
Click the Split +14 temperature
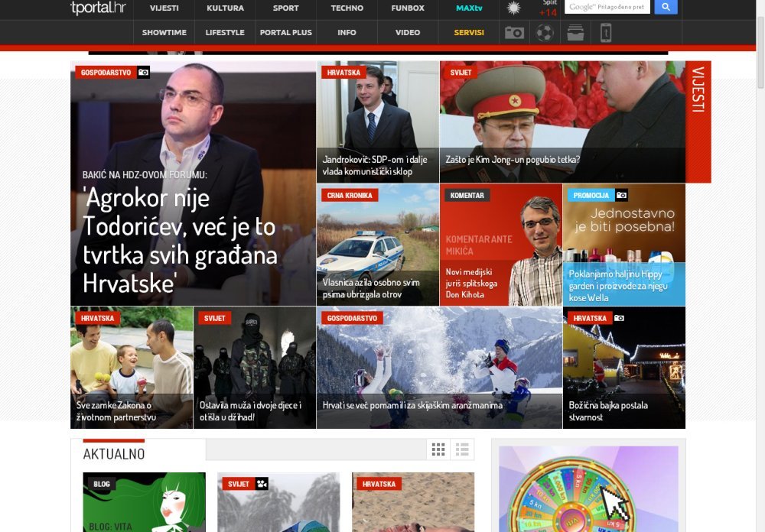pos(549,8)
